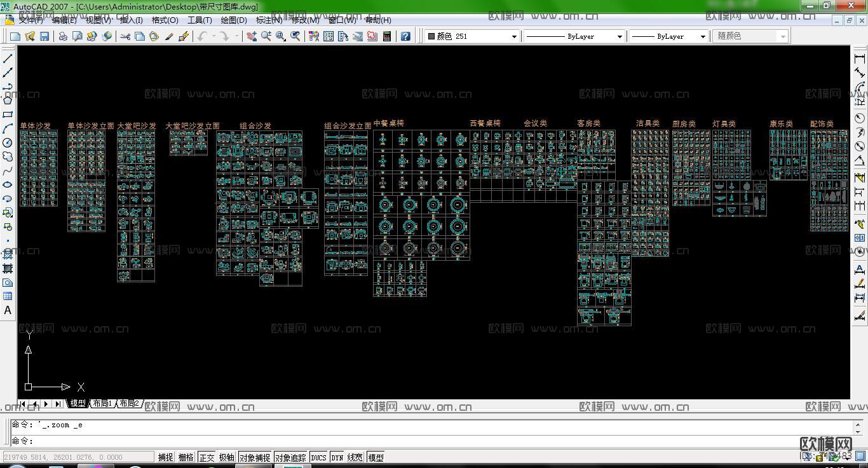Select the Circle draw tool
Image resolution: width=868 pixels, height=468 pixels.
[x=8, y=142]
